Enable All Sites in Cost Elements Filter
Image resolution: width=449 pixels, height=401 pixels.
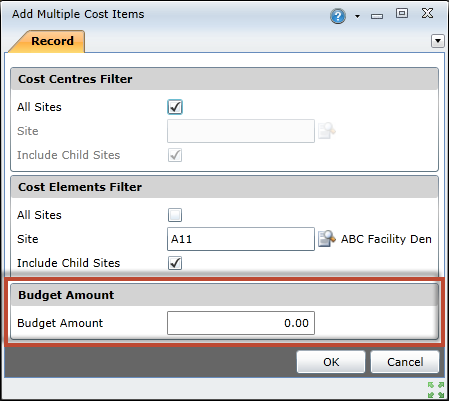[x=175, y=215]
